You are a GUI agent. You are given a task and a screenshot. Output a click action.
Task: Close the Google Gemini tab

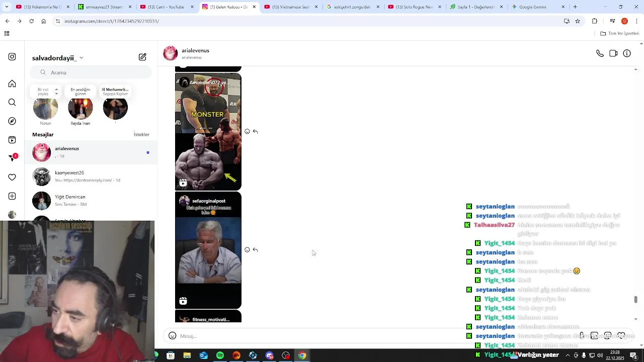click(563, 7)
